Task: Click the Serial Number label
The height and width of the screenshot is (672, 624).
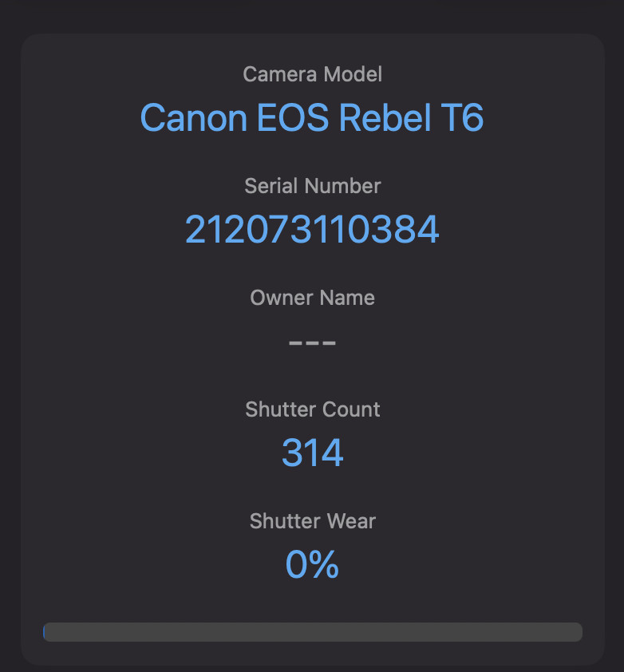Action: point(312,186)
